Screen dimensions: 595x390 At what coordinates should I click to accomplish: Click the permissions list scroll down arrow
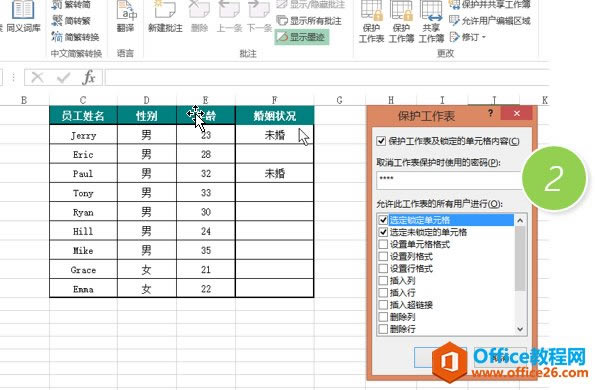[x=520, y=329]
